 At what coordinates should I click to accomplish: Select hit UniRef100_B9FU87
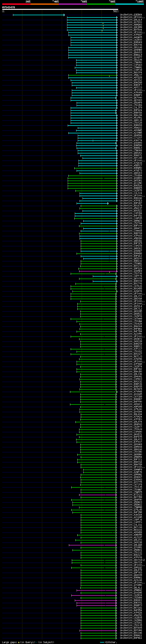tap(131, 203)
